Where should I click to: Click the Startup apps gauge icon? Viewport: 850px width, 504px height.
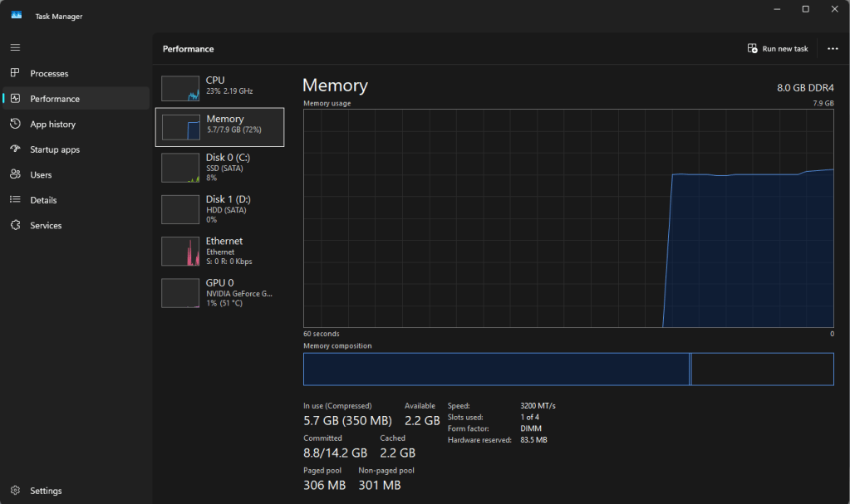[x=15, y=149]
